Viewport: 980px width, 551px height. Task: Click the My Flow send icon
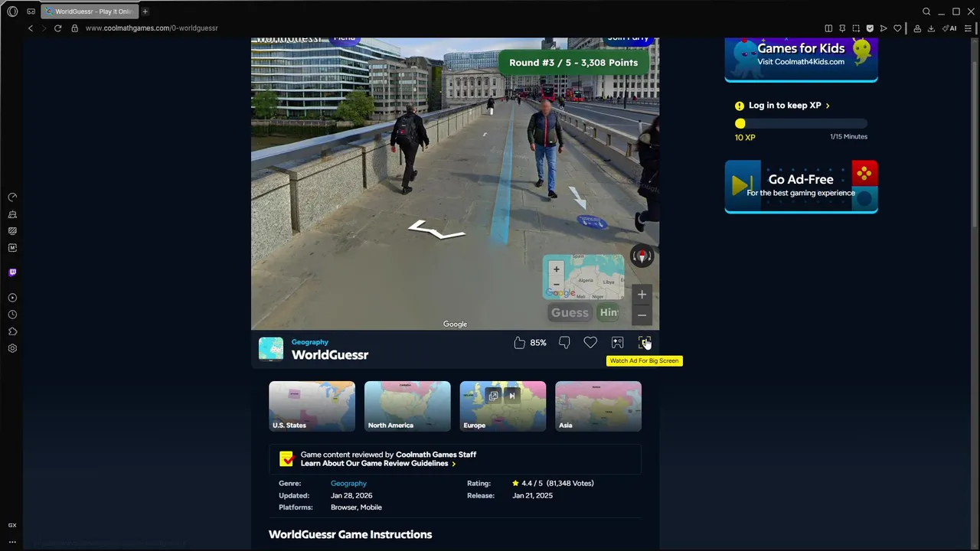pos(884,28)
